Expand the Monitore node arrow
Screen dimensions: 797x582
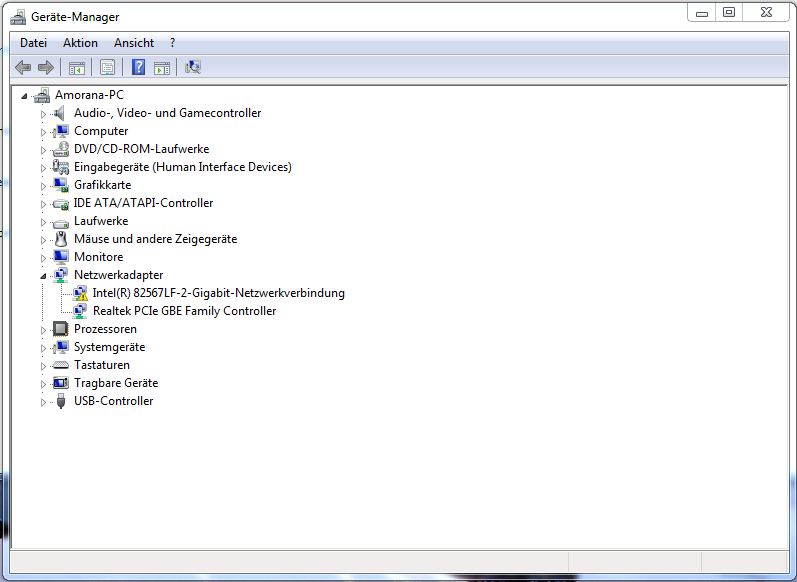pos(43,258)
